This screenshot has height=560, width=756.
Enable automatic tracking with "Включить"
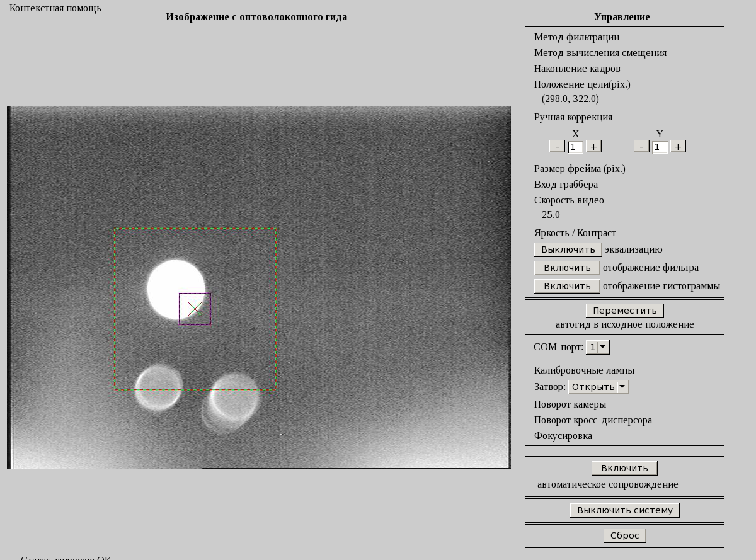click(624, 467)
